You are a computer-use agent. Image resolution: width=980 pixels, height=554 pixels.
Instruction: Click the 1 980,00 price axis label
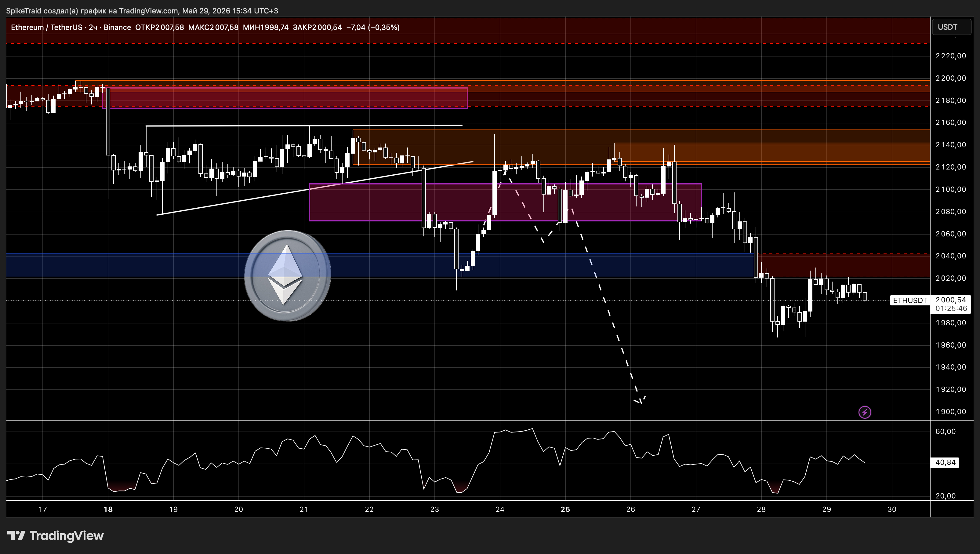tap(951, 323)
